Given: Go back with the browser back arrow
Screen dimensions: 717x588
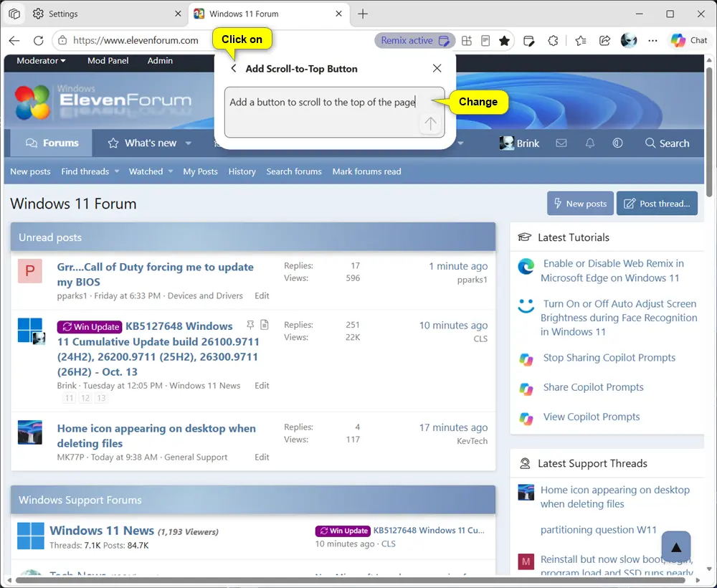Looking at the screenshot, I should point(14,41).
